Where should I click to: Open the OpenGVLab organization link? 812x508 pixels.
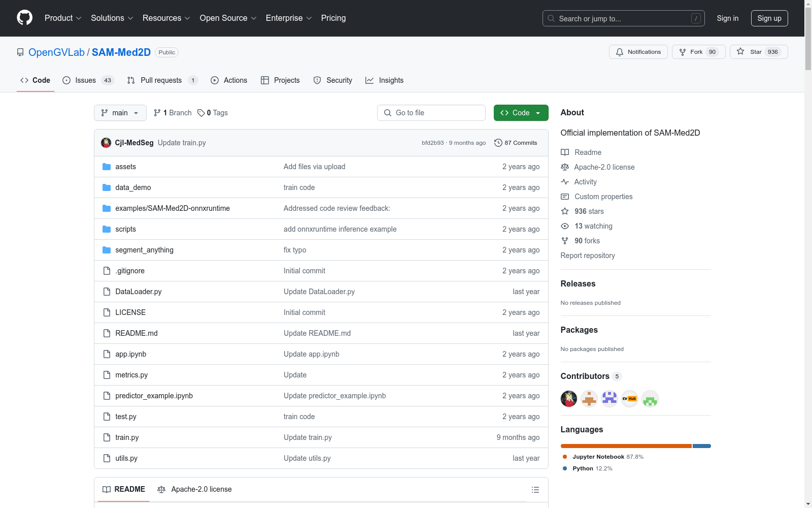click(56, 52)
